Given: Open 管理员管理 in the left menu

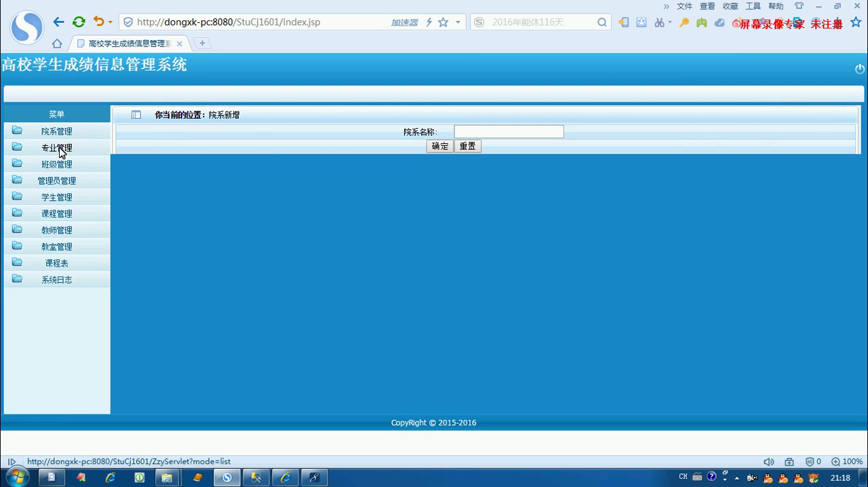Looking at the screenshot, I should coord(56,181).
